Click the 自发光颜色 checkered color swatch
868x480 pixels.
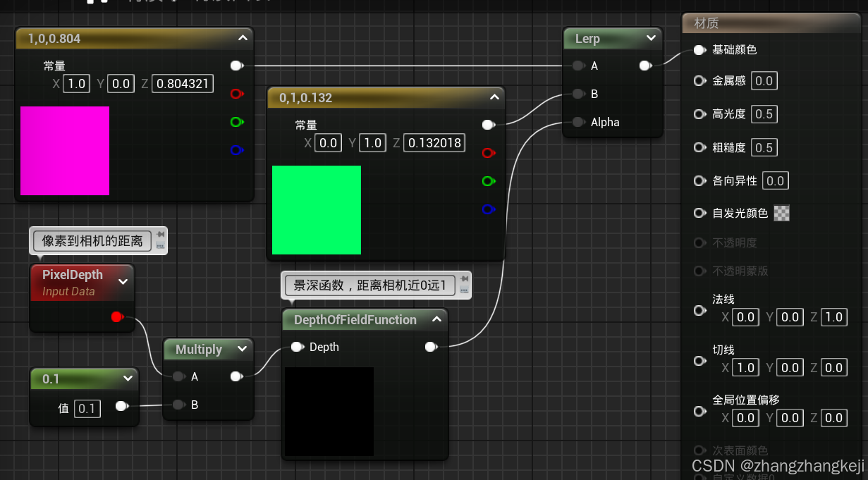pos(781,213)
